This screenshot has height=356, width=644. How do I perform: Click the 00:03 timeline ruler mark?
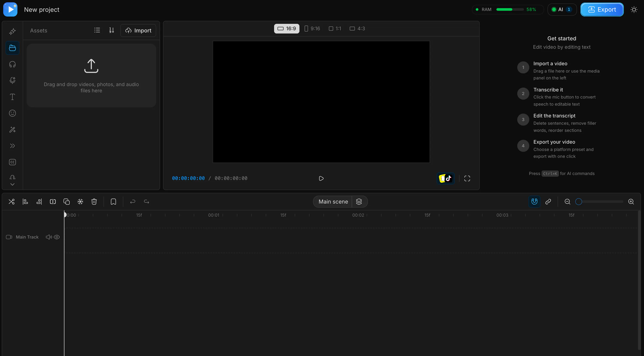(x=502, y=215)
